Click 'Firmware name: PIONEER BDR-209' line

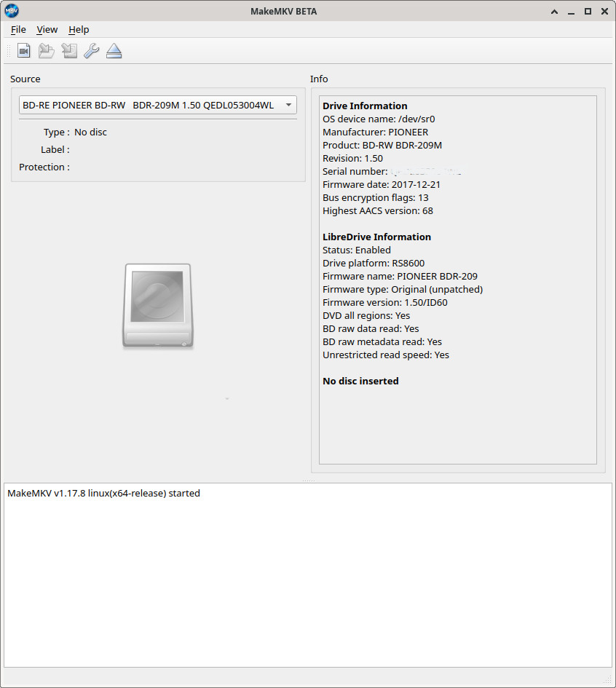pos(400,277)
